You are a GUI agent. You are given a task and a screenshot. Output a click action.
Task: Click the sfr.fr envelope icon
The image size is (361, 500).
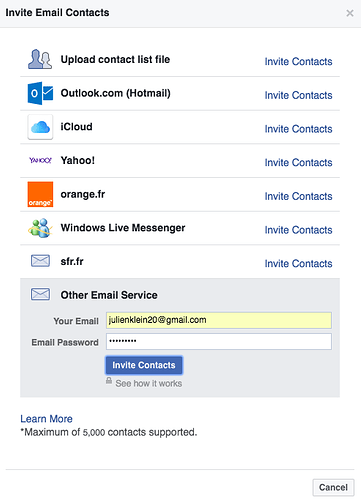tap(40, 261)
